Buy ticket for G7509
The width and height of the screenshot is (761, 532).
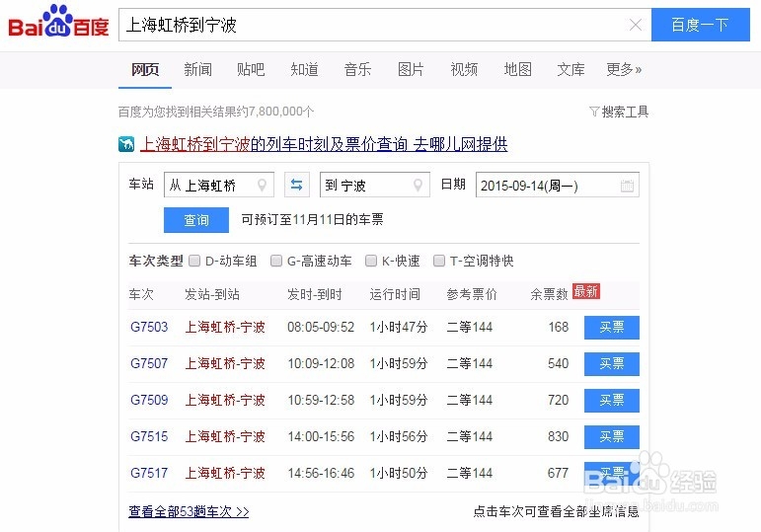click(612, 400)
